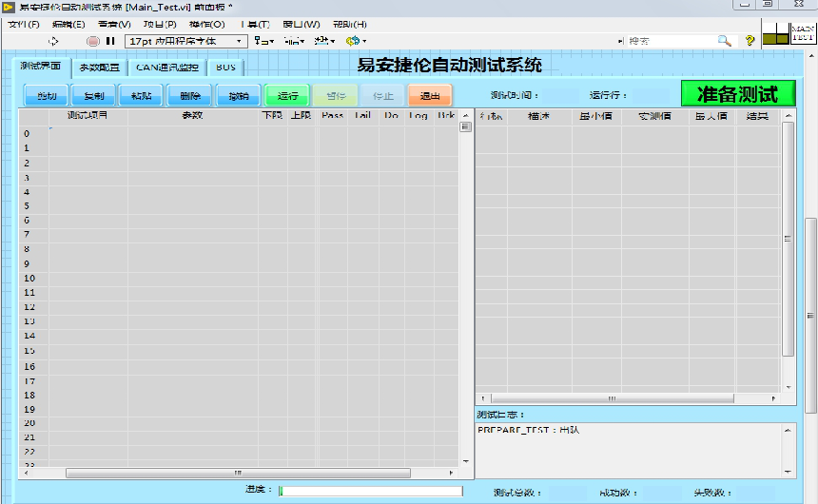Switch to the 参数配置 tab
Screen dimensions: 818x504
(x=99, y=68)
